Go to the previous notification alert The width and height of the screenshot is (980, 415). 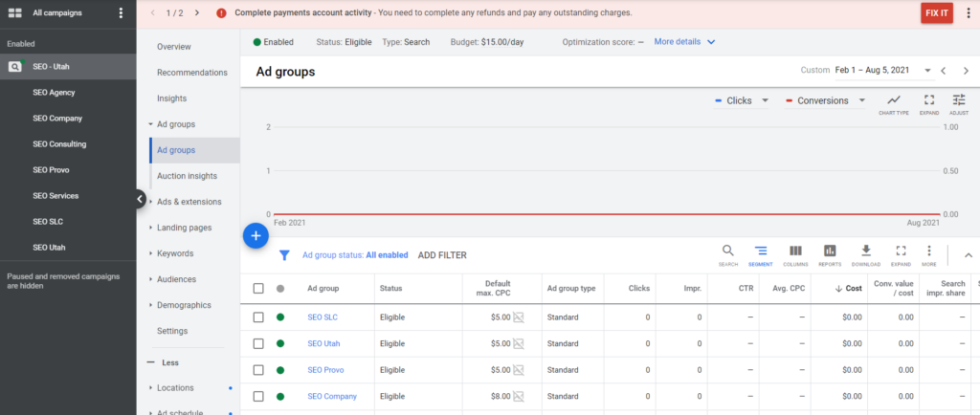152,12
